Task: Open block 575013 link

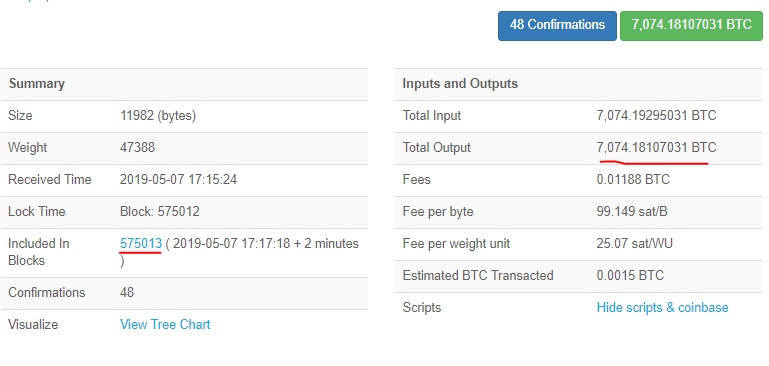Action: click(141, 243)
